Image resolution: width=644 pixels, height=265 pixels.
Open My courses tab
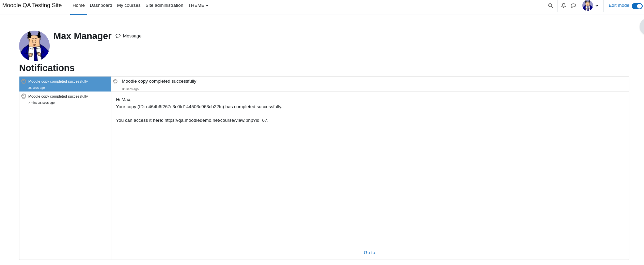coord(129,5)
